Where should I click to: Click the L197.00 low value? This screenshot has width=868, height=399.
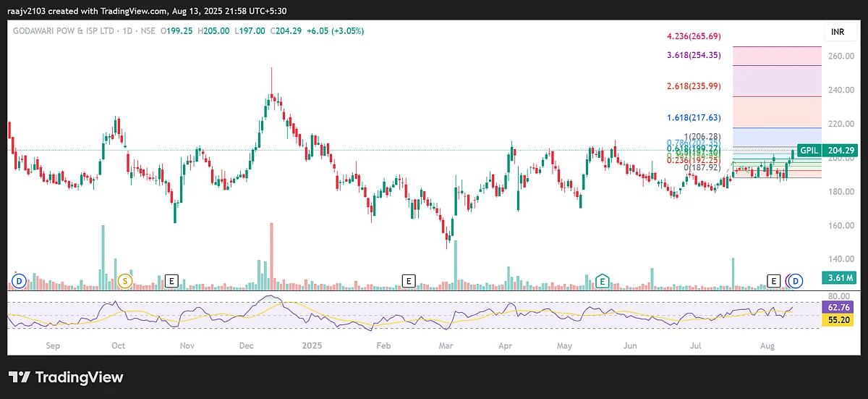point(250,31)
